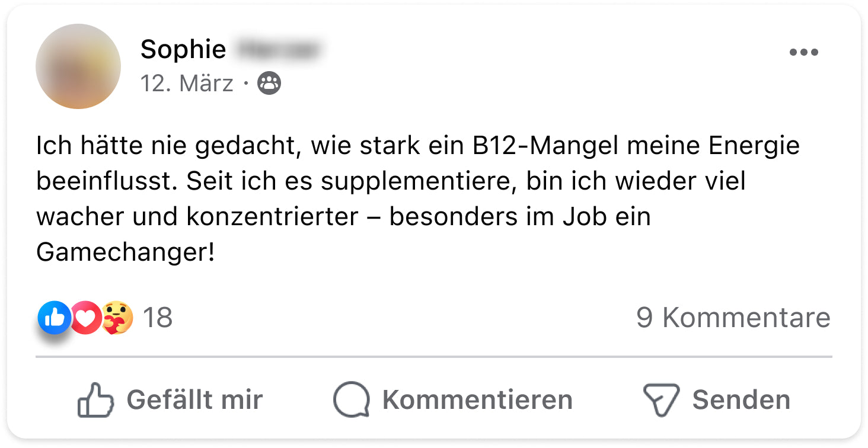Viewport: 868px width, 448px height.
Task: Click the blue thumbs-up reaction icon
Action: [x=54, y=318]
